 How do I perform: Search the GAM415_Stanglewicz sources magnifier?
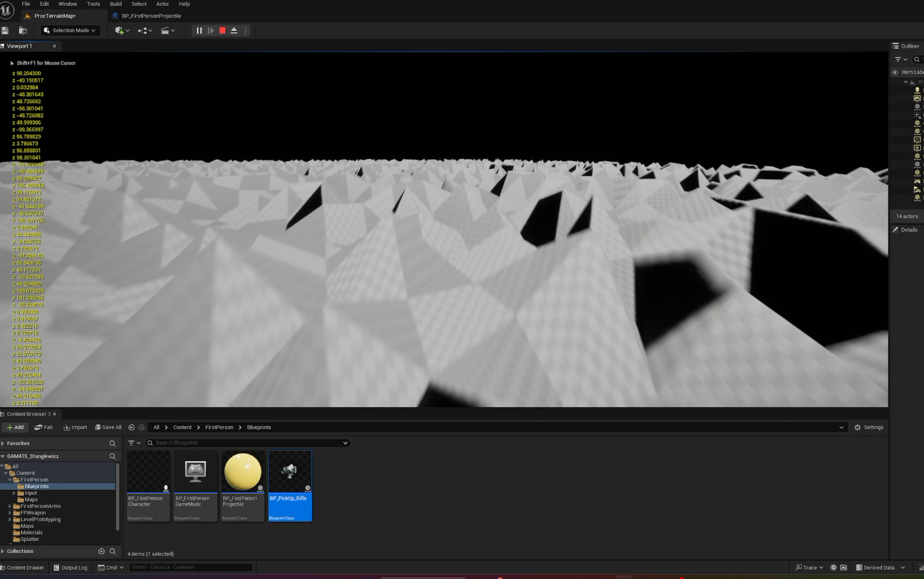112,456
